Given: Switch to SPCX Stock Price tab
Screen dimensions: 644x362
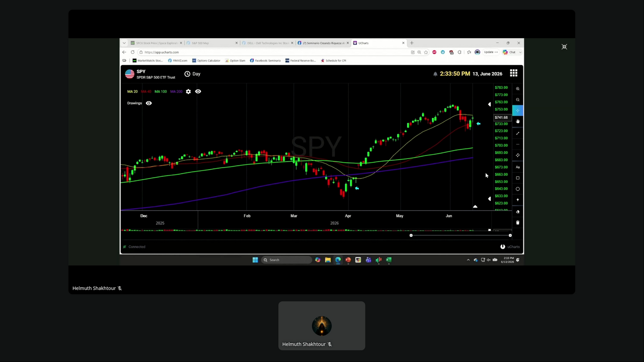Looking at the screenshot, I should point(156,43).
